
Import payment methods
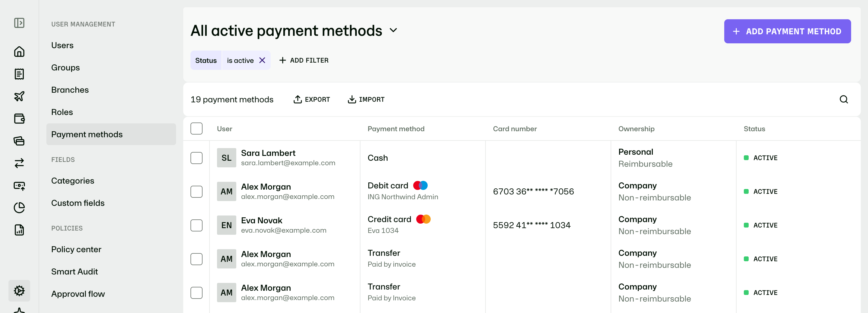[x=366, y=99]
